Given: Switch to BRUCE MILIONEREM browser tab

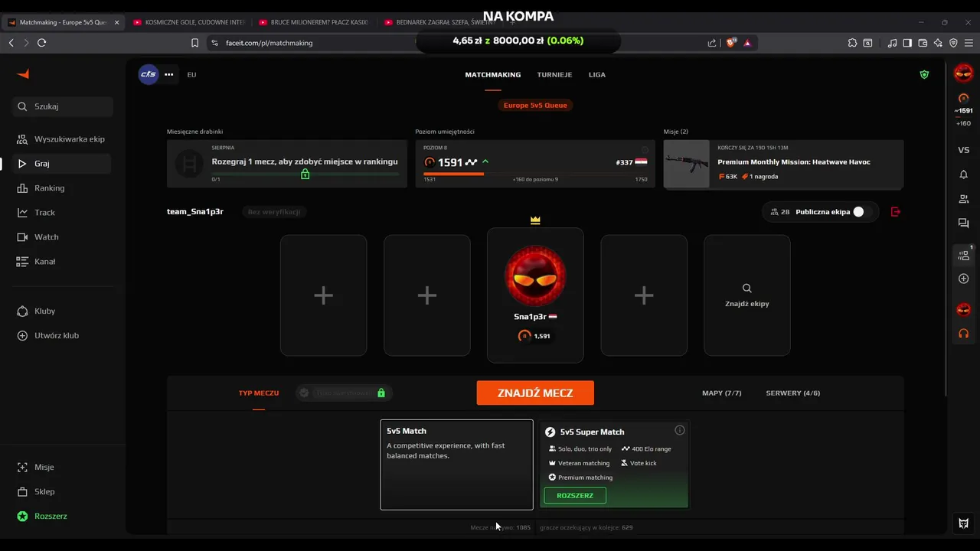Looking at the screenshot, I should (x=313, y=22).
